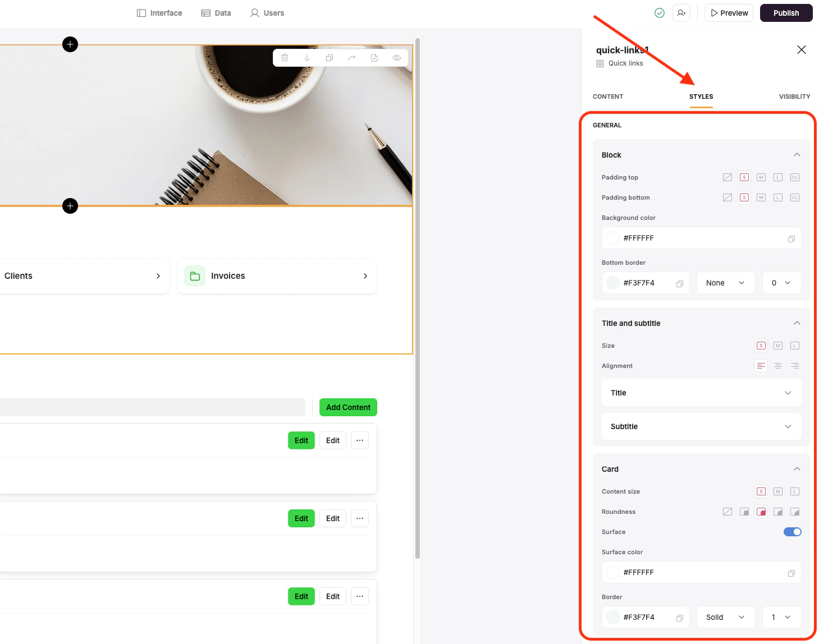Copy the Bottom border color value

pyautogui.click(x=680, y=283)
